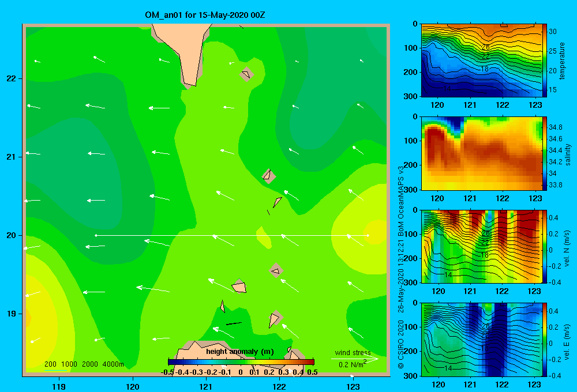Click the height anomaly color bar

click(x=241, y=362)
